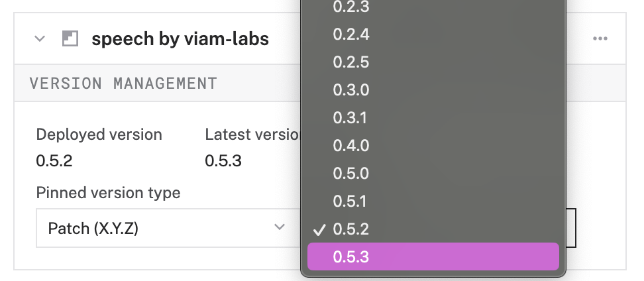Image resolution: width=644 pixels, height=281 pixels.
Task: Click the Latest version value 0.5.3
Action: point(223,161)
